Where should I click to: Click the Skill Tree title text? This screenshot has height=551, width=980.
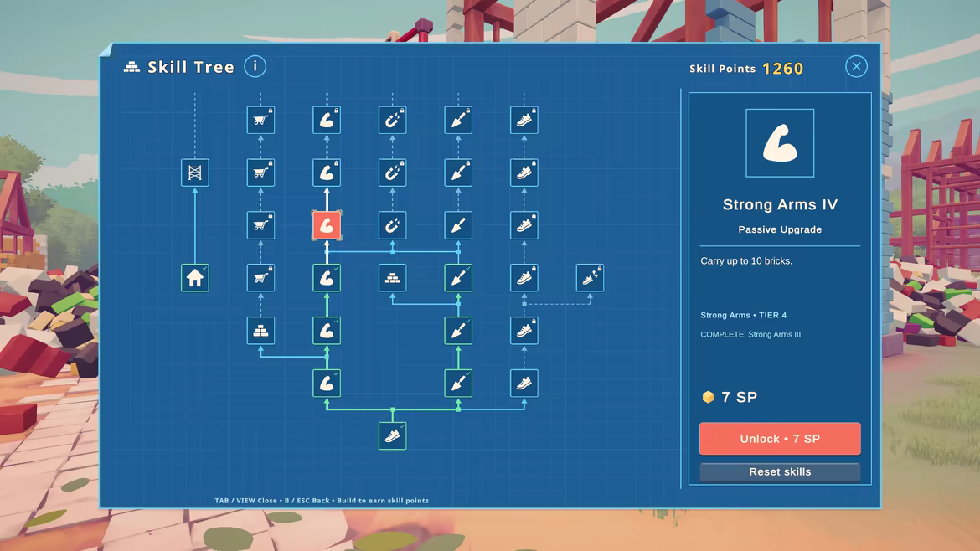tap(191, 67)
